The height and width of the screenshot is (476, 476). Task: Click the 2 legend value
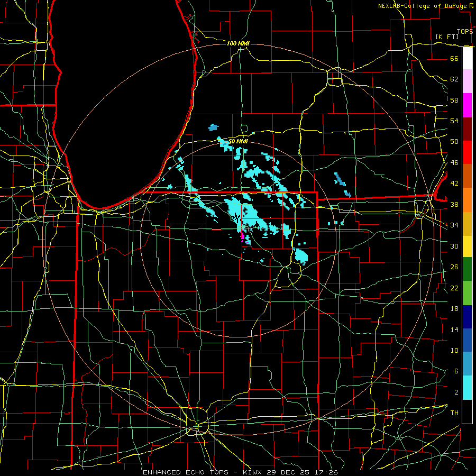(456, 392)
